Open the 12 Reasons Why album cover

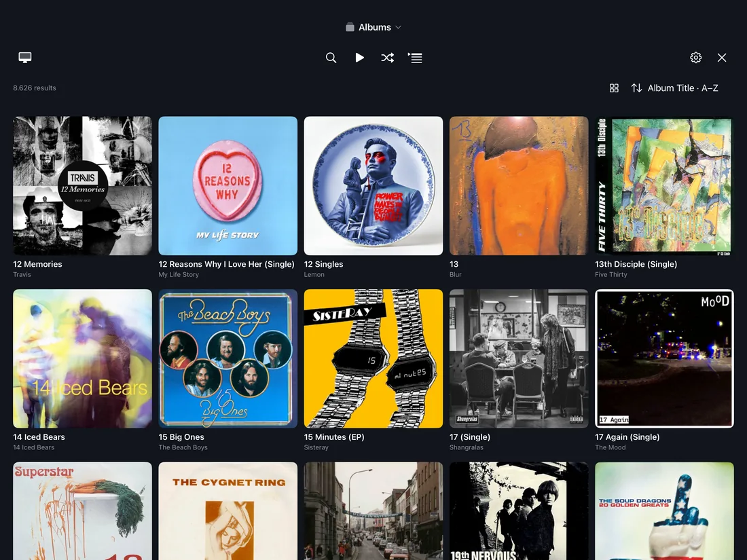(227, 186)
